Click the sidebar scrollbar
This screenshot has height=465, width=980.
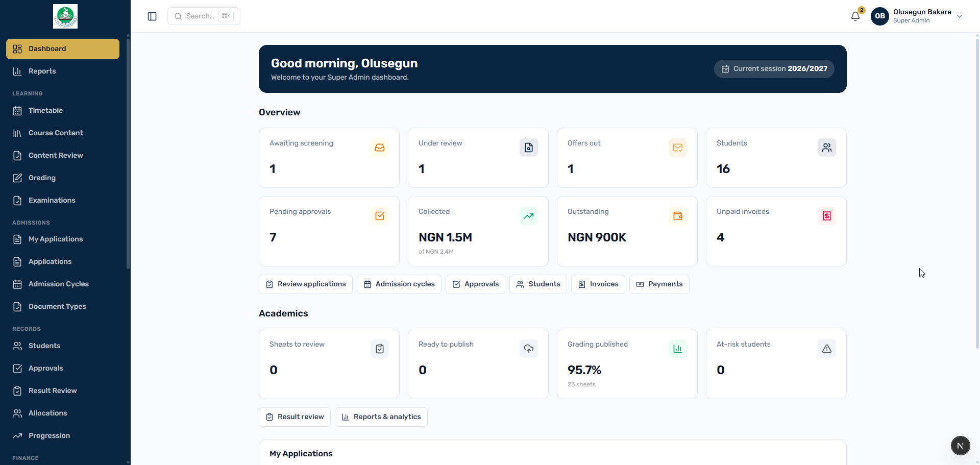128,153
